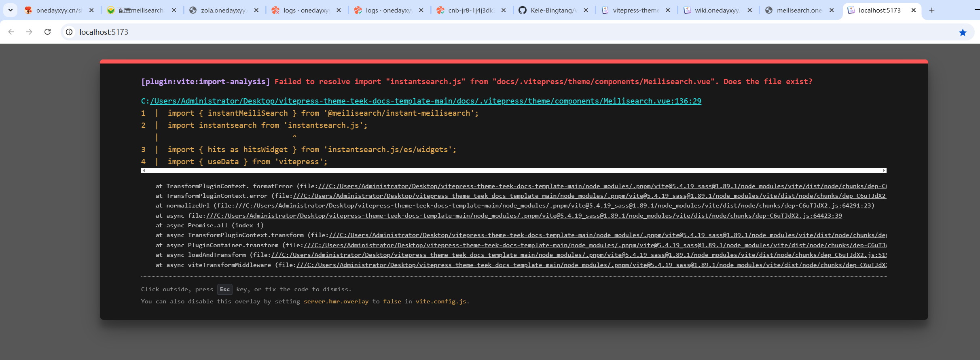Screen dimensions: 980x360
Task: Click the loadAndTransform stack trace link
Action: (x=578, y=255)
